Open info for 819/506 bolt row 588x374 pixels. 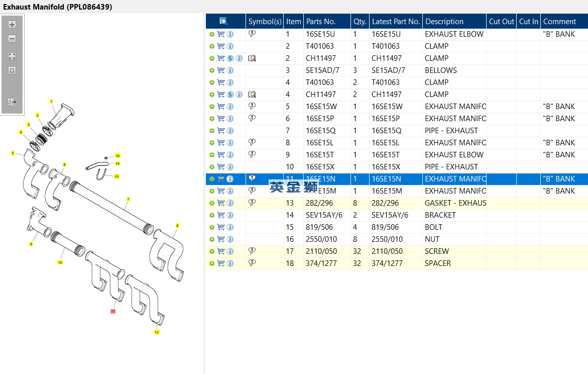(x=230, y=227)
